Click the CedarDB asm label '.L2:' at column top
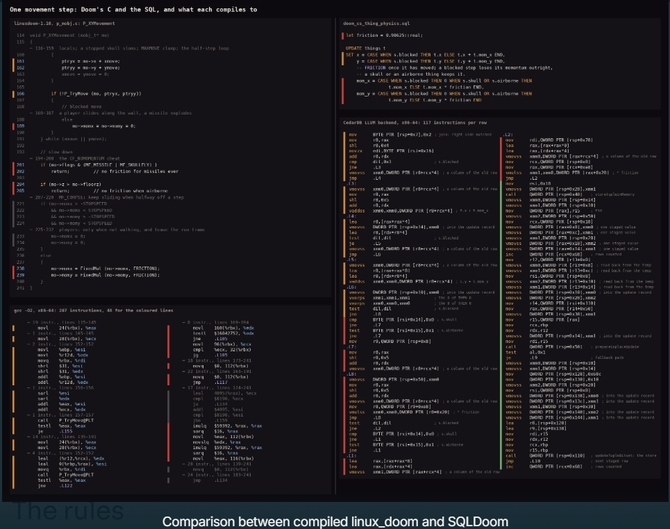 point(507,135)
